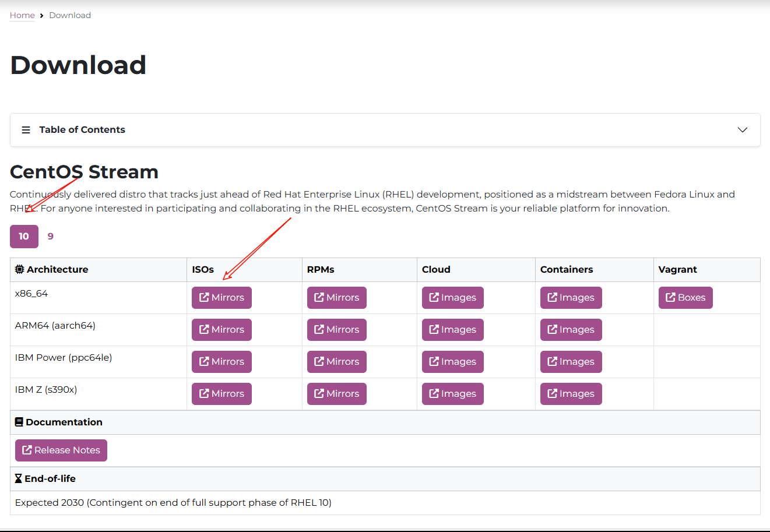Open the Table of Contents heading
This screenshot has height=532, width=770.
click(x=82, y=130)
